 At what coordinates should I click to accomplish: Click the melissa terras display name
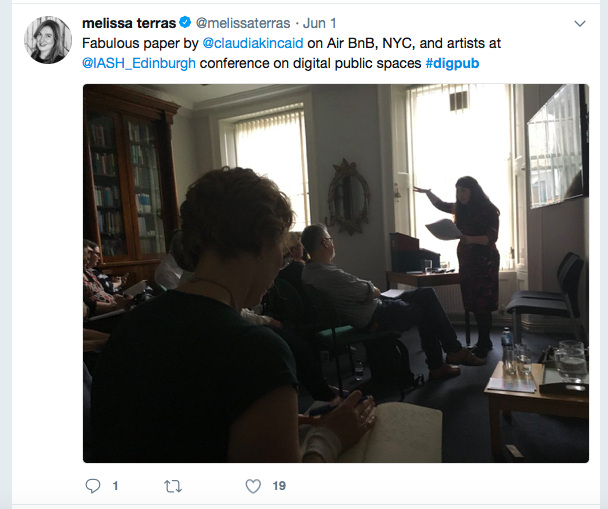click(129, 23)
